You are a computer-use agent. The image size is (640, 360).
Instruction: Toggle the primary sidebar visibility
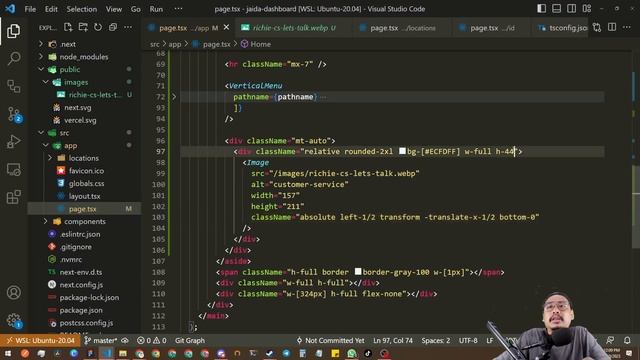click(x=541, y=9)
